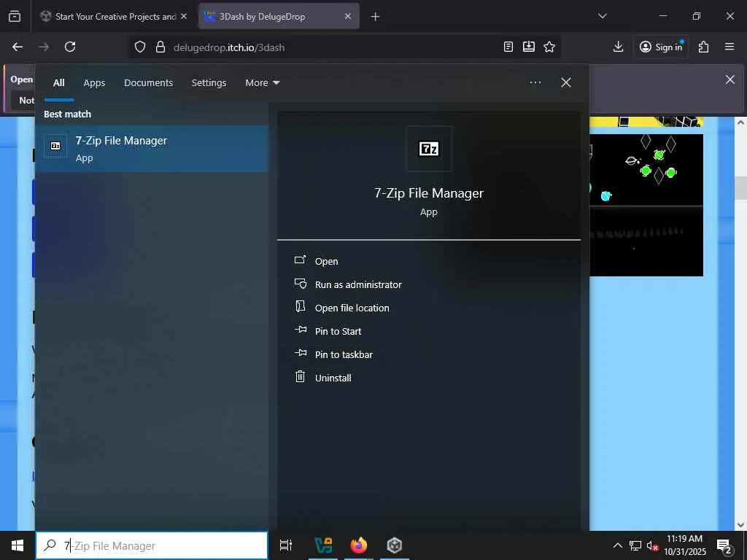Open the Unity Hub taskbar icon
Screen dimensions: 747x560
coord(395,545)
